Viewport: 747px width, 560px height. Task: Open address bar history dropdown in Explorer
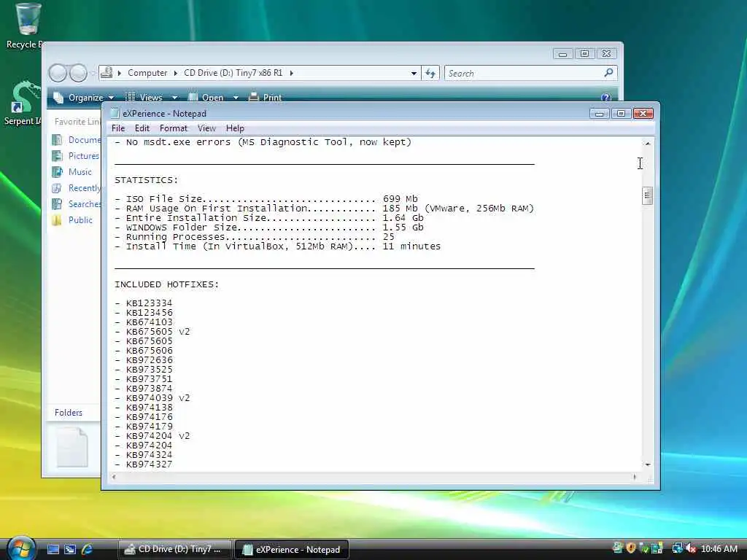tap(414, 74)
